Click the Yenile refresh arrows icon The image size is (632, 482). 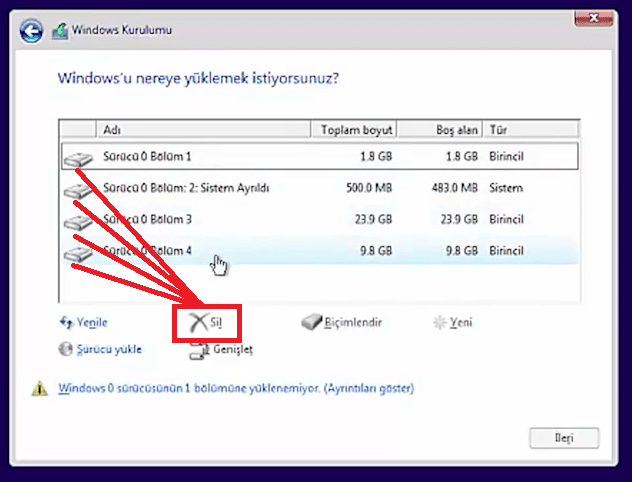tap(66, 322)
